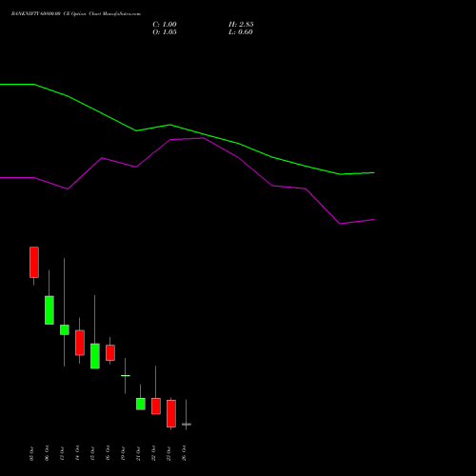476x476 pixels.
Task: Click the red candle body for 16 Oct
Action: pyautogui.click(x=110, y=352)
